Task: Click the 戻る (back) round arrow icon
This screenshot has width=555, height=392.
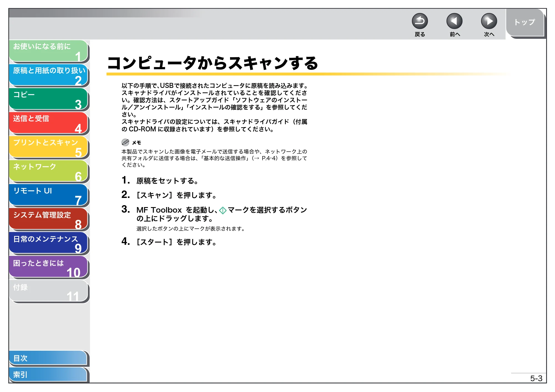Action: coord(420,21)
